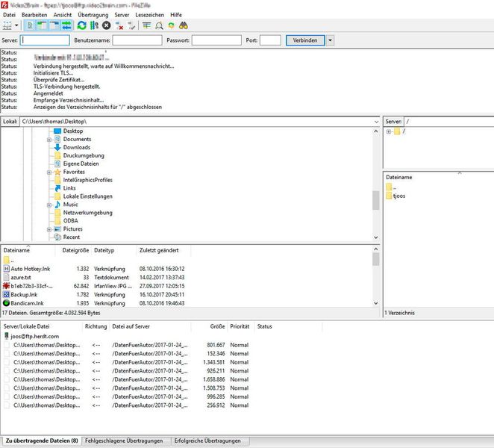Toggle the local directory tree display button
Image resolution: width=494 pixels, height=448 pixels.
[x=42, y=25]
